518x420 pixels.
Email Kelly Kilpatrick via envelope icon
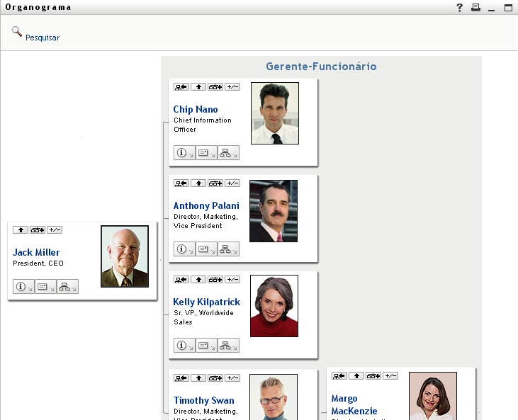click(206, 346)
